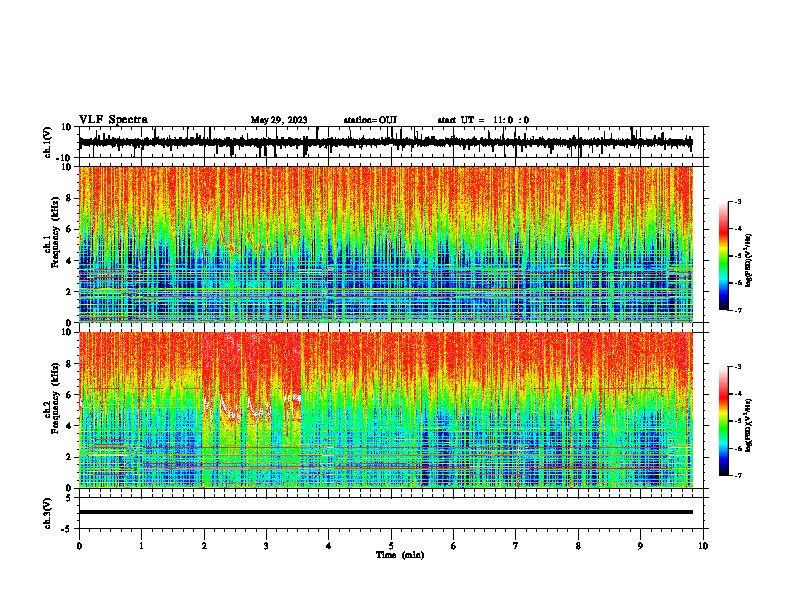Click the "VLF Spectra" title text

click(113, 120)
